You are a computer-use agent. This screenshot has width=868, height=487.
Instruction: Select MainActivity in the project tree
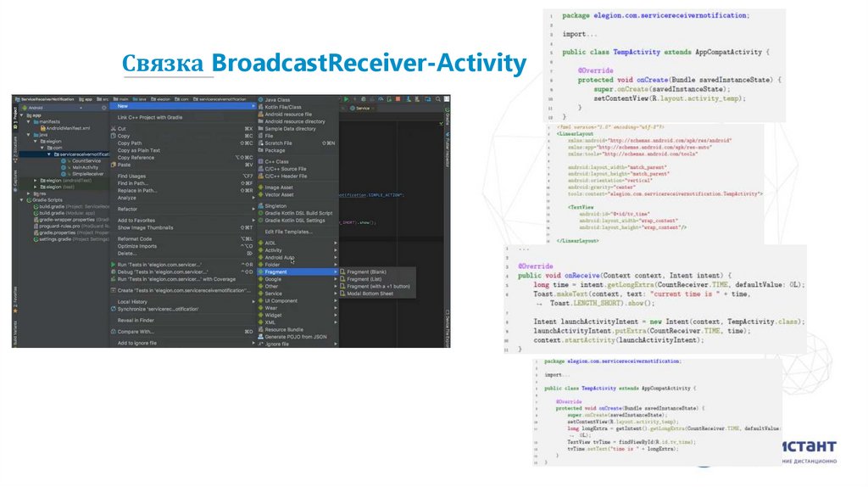[x=85, y=167]
